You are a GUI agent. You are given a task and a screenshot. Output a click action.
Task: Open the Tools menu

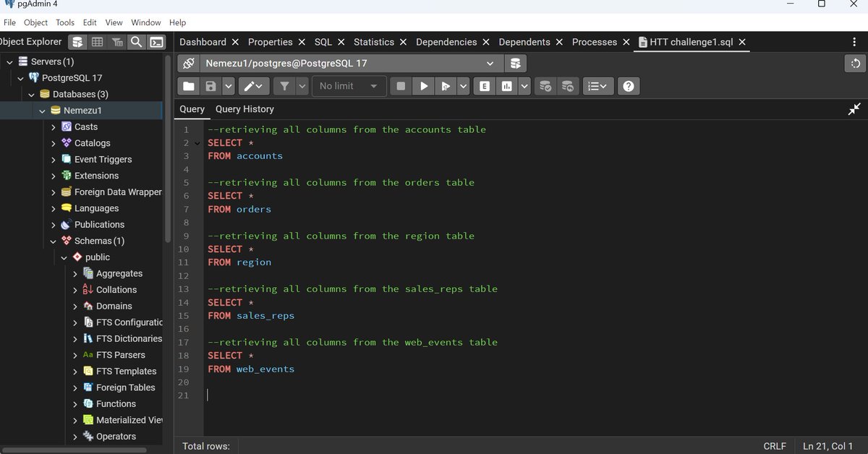click(x=65, y=22)
